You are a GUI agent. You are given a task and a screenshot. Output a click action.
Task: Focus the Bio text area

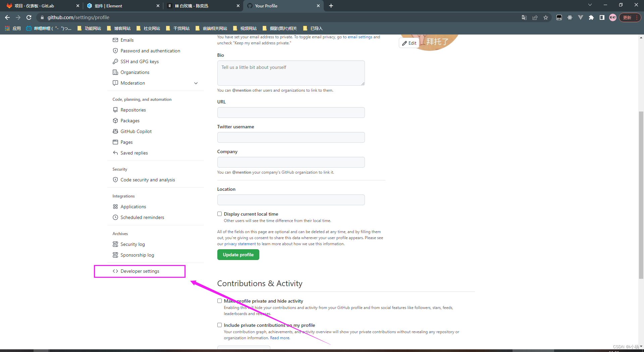[291, 73]
